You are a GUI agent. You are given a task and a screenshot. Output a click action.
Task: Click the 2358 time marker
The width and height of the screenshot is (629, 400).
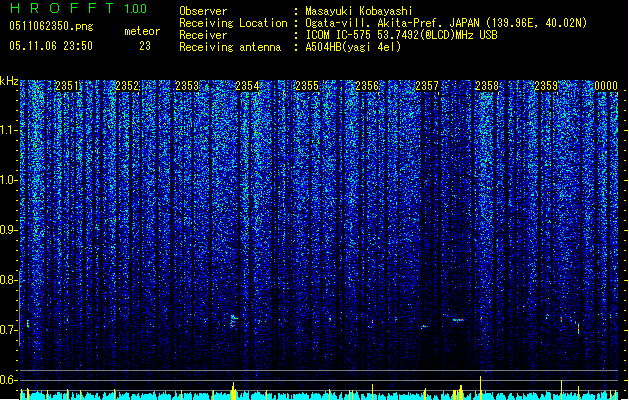[487, 86]
